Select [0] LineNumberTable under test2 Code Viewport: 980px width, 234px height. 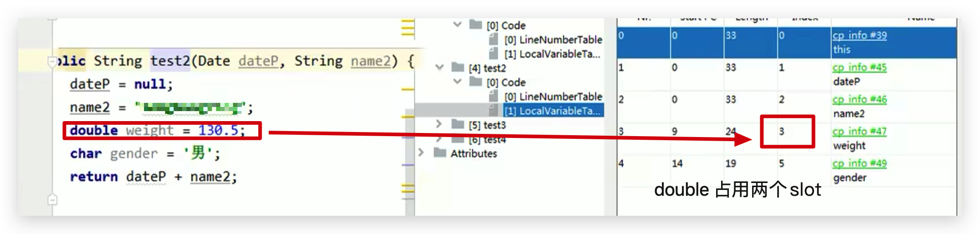pyautogui.click(x=553, y=97)
